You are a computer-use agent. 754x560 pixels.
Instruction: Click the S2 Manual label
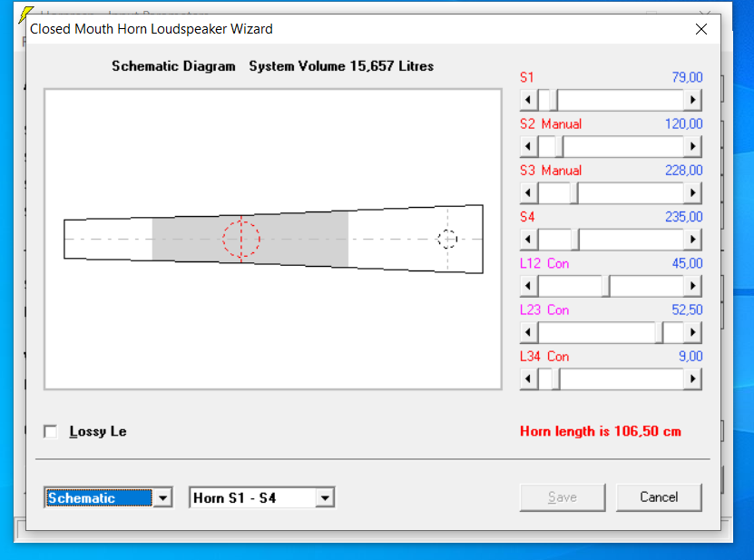tap(551, 124)
